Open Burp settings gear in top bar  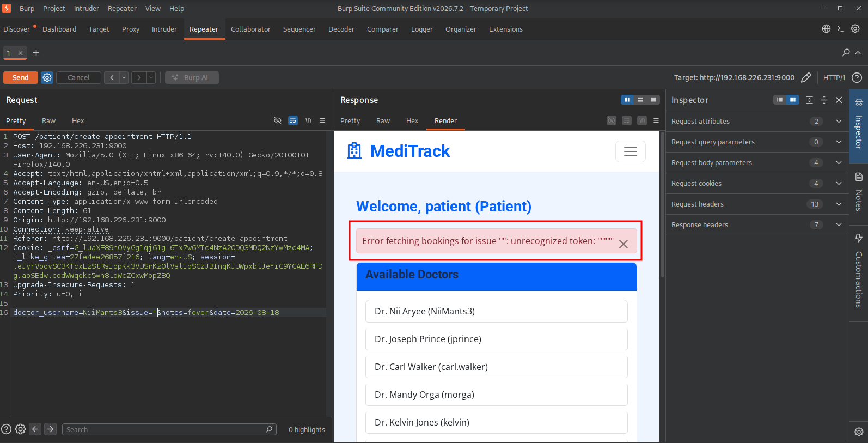click(x=855, y=29)
